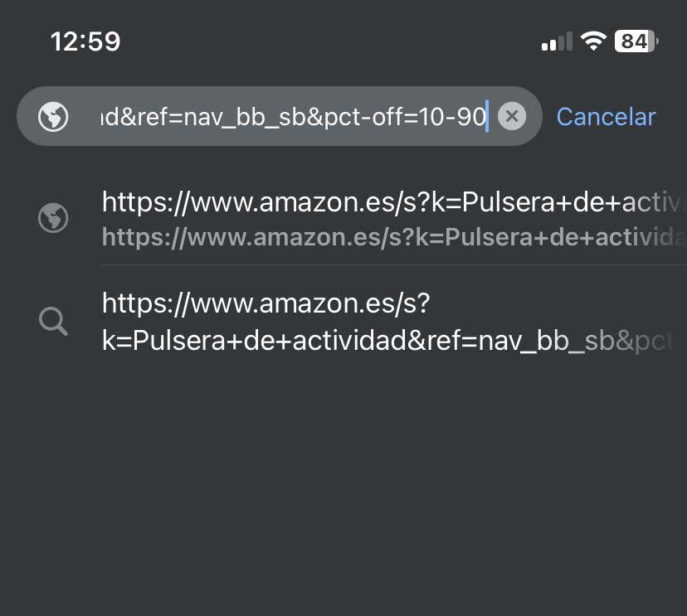The width and height of the screenshot is (687, 616).
Task: Tap the magnifier icon beside search suggestion
Action: coord(53,321)
